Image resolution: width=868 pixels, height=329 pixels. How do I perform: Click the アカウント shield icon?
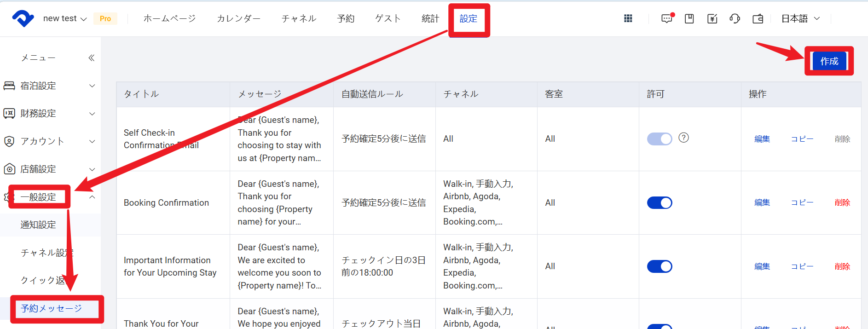9,141
